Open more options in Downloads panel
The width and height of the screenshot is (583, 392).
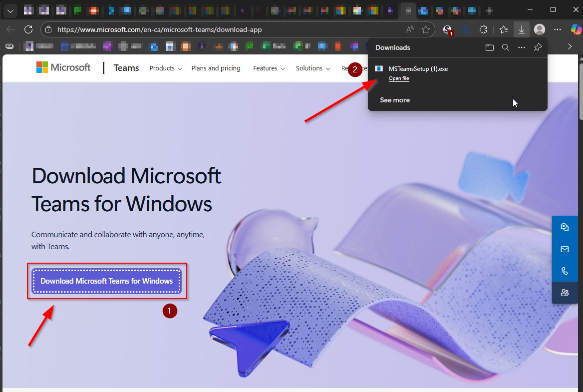[x=522, y=47]
